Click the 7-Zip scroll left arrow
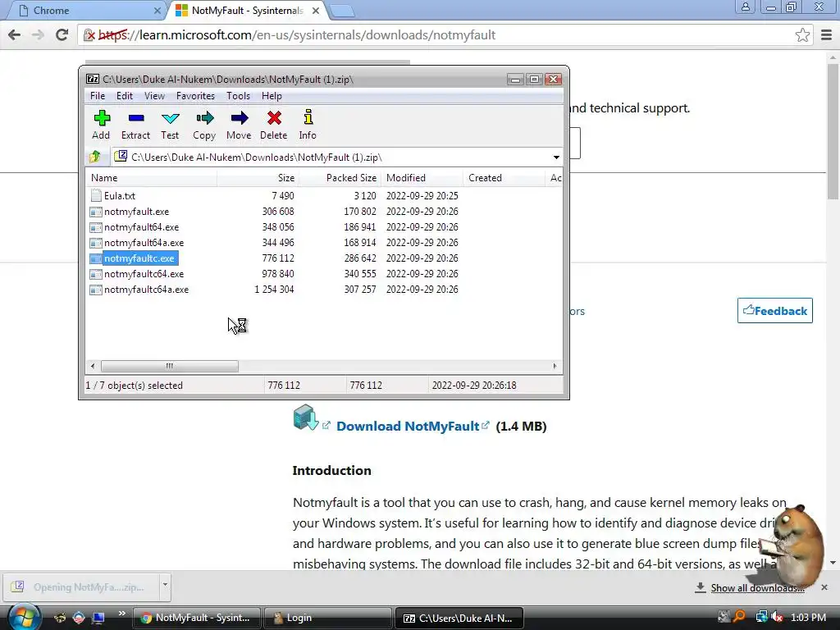Image resolution: width=840 pixels, height=630 pixels. (93, 366)
